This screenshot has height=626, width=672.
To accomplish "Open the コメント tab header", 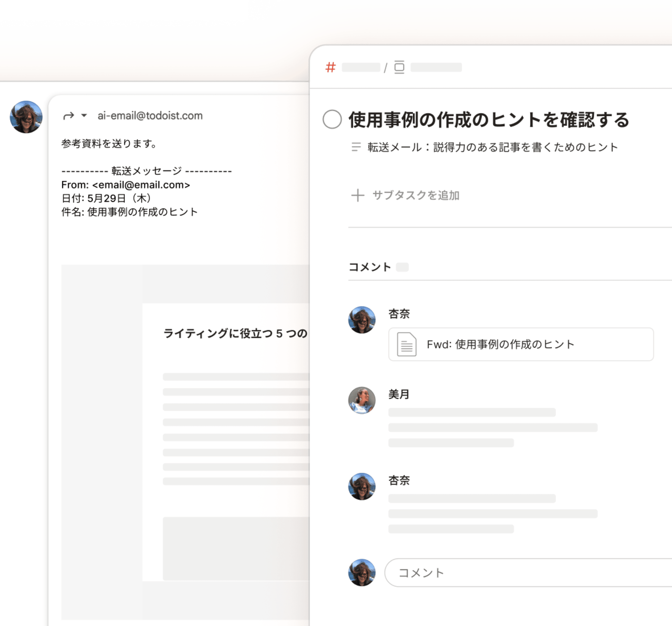I will tap(370, 267).
